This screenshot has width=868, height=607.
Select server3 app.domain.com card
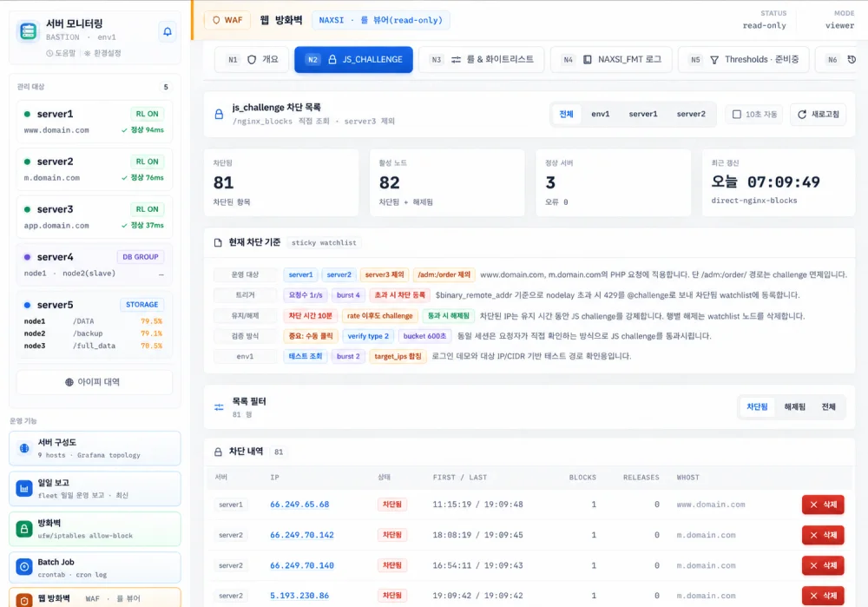point(95,216)
